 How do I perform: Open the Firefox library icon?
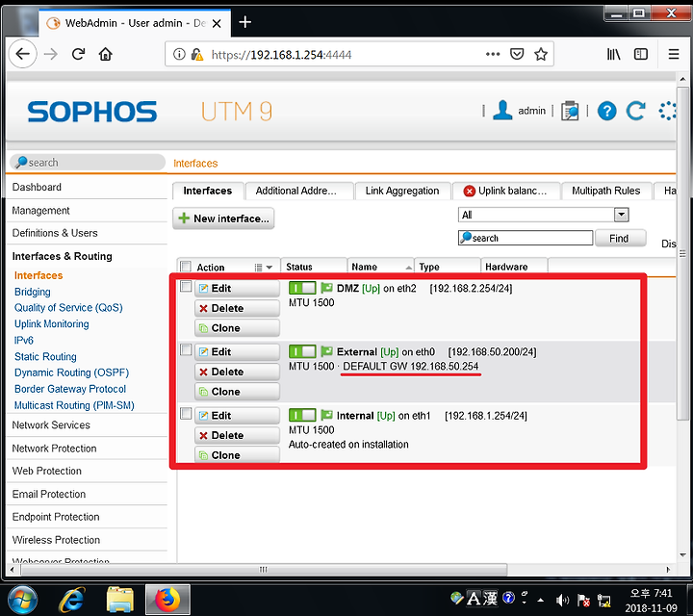click(613, 54)
